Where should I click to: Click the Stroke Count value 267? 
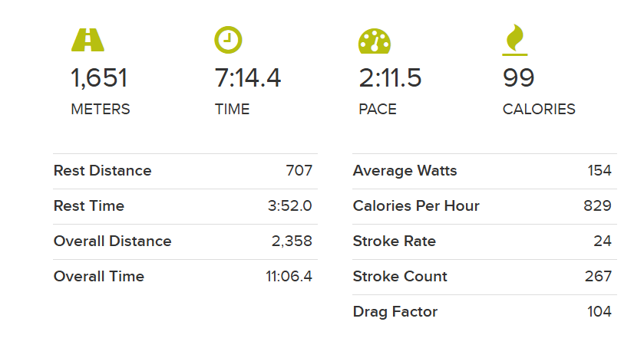598,277
